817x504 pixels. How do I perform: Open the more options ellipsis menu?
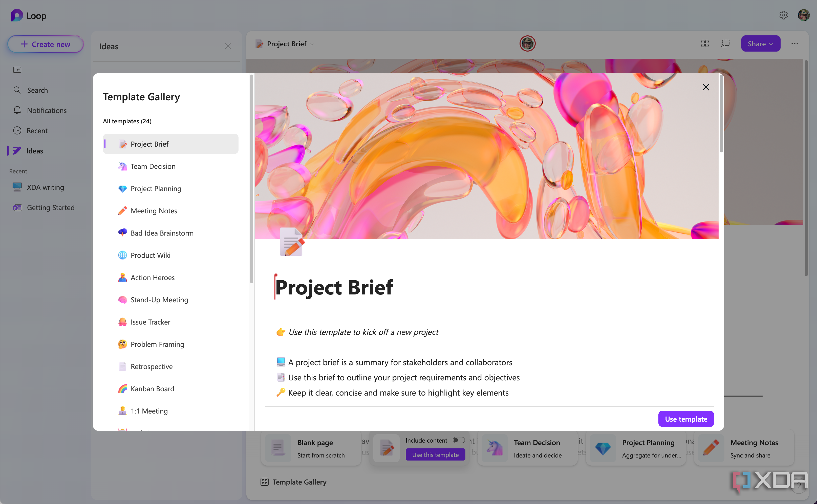795,44
